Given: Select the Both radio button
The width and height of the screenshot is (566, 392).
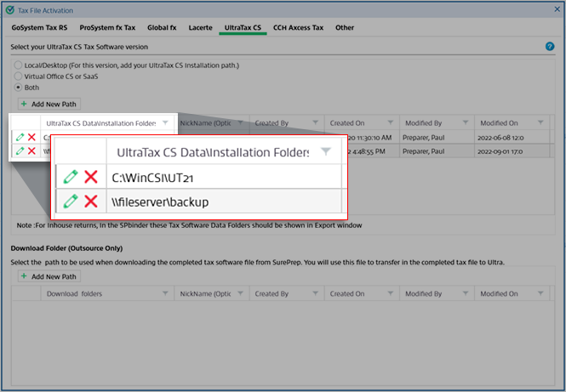Looking at the screenshot, I should (x=19, y=88).
